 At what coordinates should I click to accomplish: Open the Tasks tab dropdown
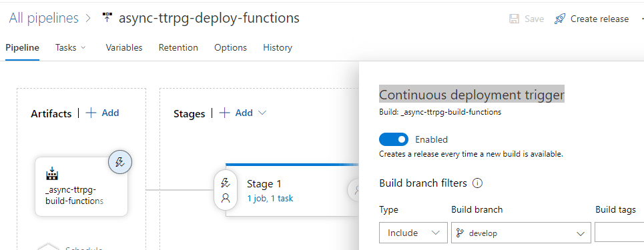click(x=71, y=47)
